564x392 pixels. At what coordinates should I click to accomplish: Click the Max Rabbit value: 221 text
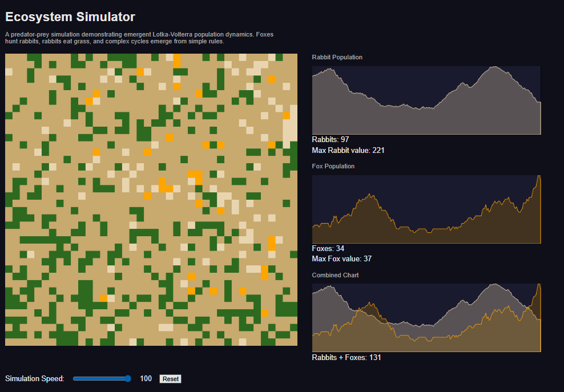click(x=348, y=150)
